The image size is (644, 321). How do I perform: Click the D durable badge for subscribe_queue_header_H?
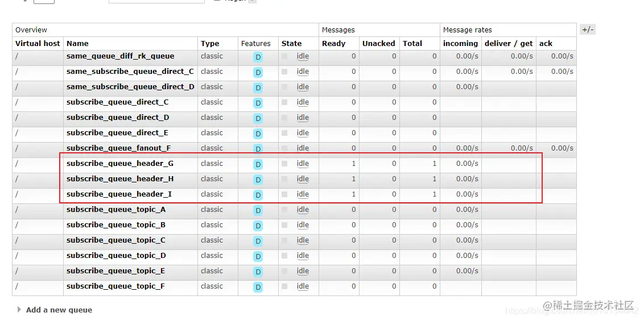pyautogui.click(x=258, y=180)
